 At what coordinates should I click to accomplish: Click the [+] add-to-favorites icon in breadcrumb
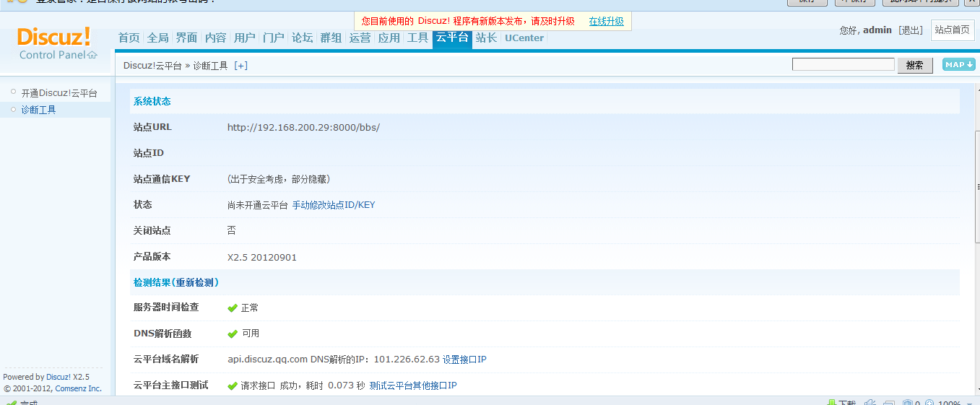tap(240, 66)
